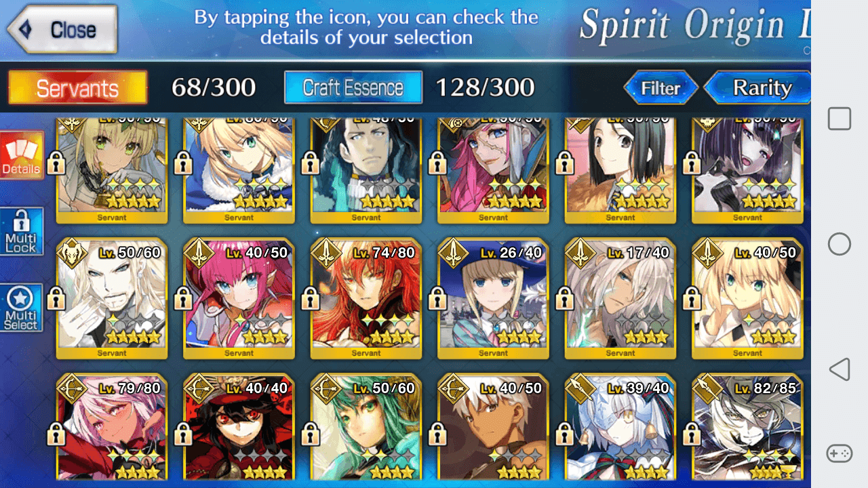The height and width of the screenshot is (488, 868).
Task: Close the Spirit Origin List
Action: 62,29
